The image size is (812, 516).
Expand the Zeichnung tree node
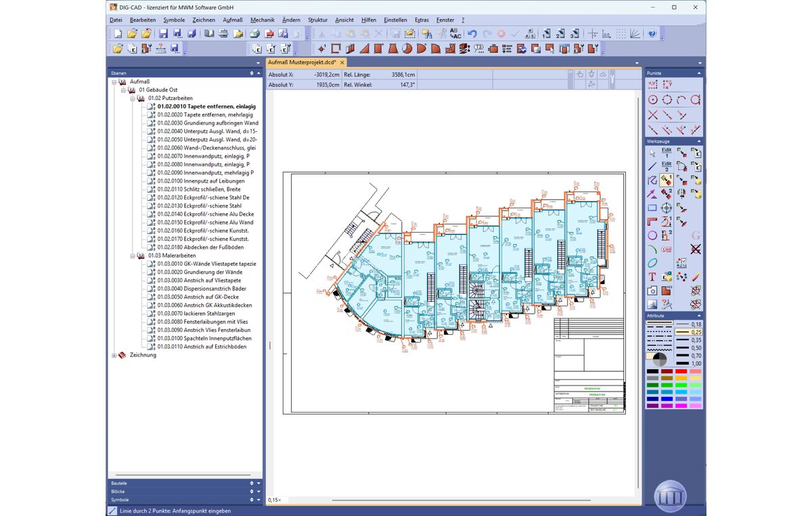(114, 355)
